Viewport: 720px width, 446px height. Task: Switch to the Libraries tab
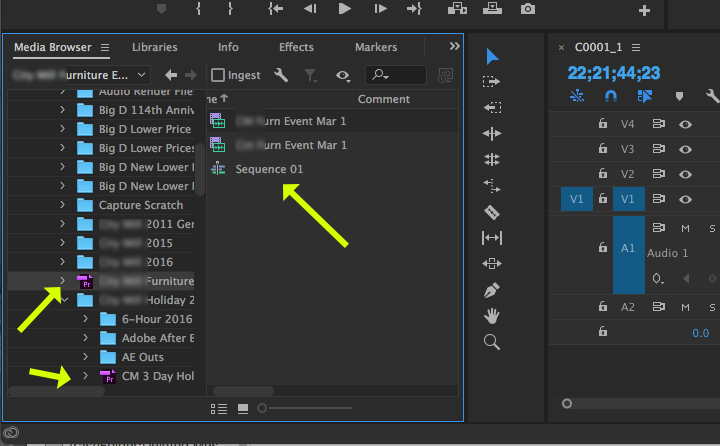tap(155, 47)
